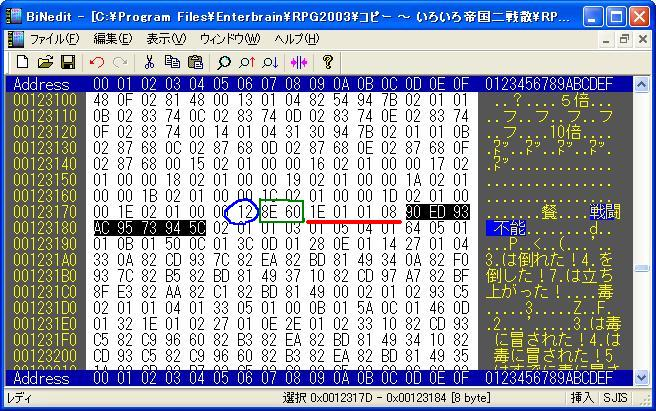Click byte CD at start of row 00123200
Viewport: 656px width, 411px height.
coord(101,356)
